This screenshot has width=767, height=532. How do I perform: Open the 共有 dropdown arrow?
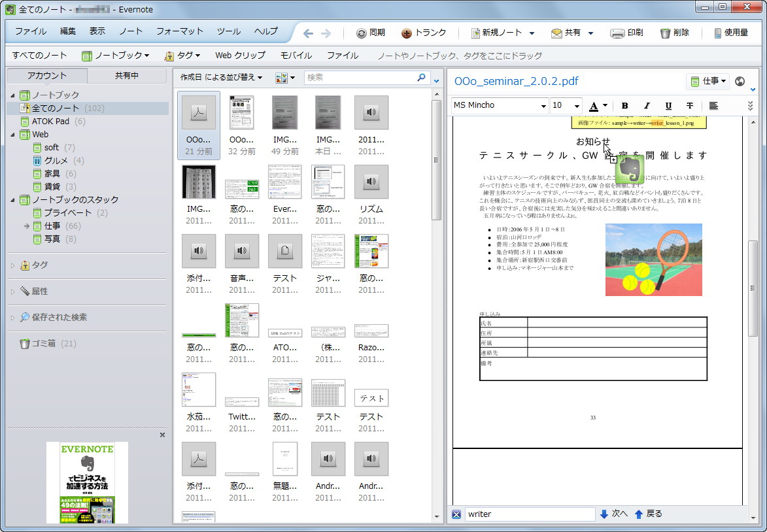tap(590, 33)
